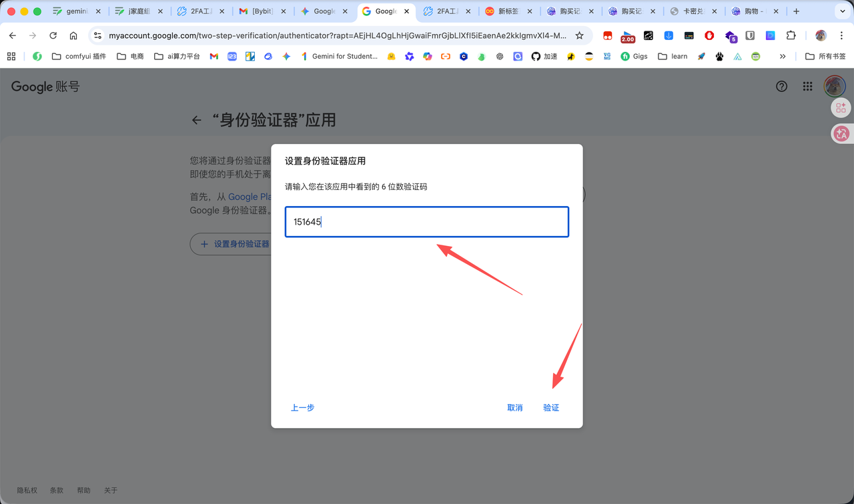Open a new tab with the plus button
The height and width of the screenshot is (504, 854).
796,11
